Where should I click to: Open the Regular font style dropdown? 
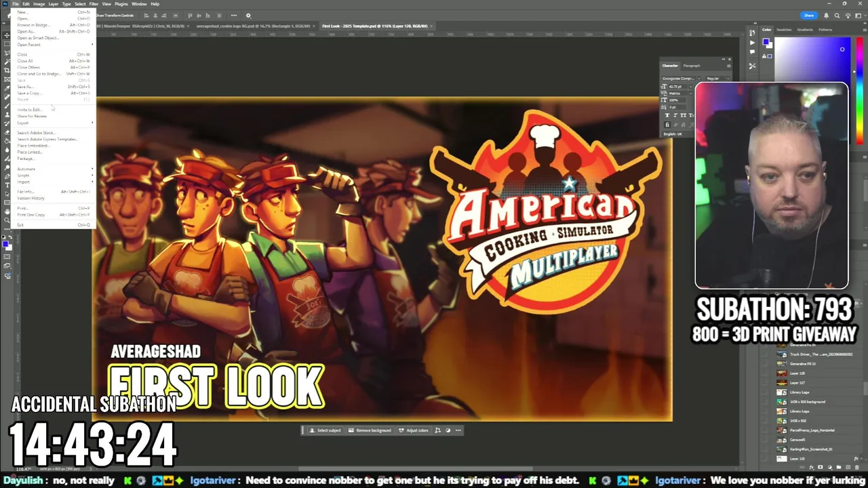coord(728,79)
